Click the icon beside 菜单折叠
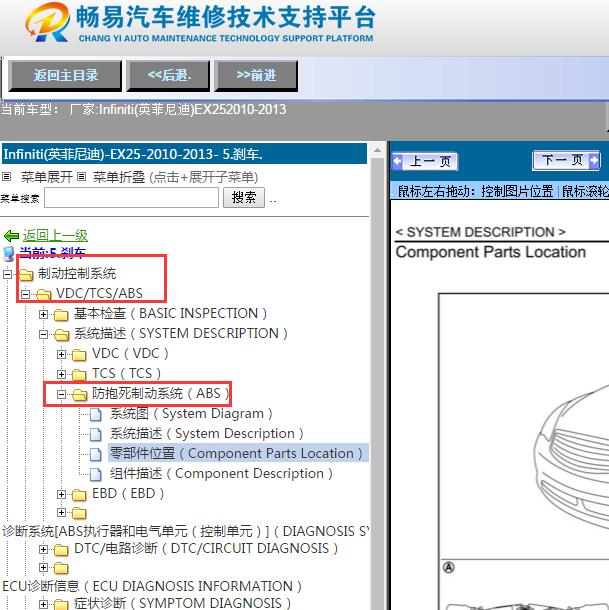Image resolution: width=609 pixels, height=610 pixels. [81, 177]
